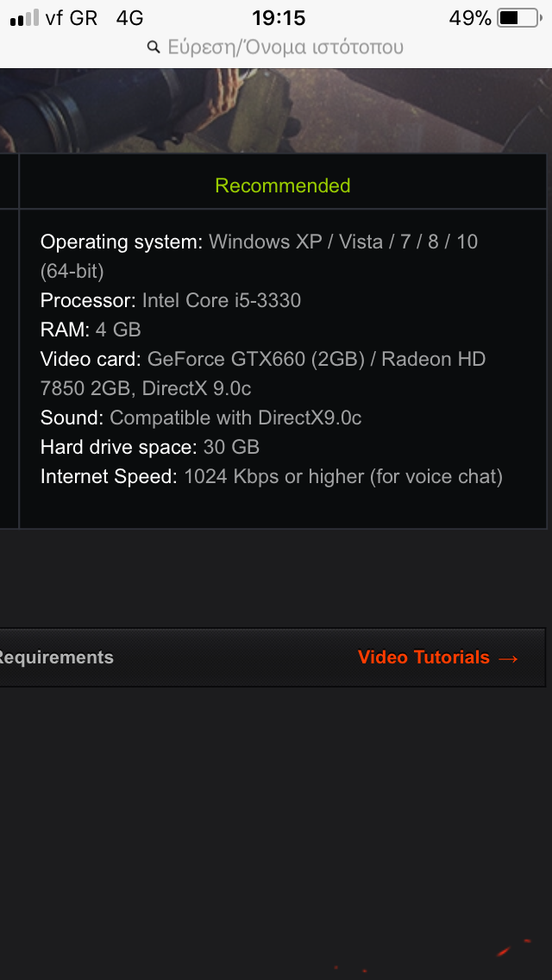The image size is (552, 980).
Task: Tap the 19:15 clock in status bar
Action: 279,18
